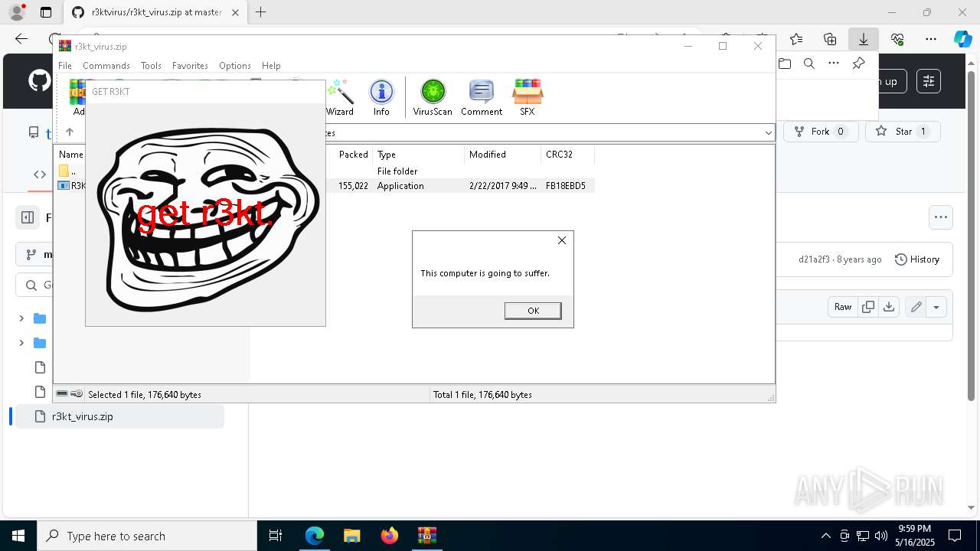Open a new browser tab
The width and height of the screenshot is (980, 551).
[261, 12]
